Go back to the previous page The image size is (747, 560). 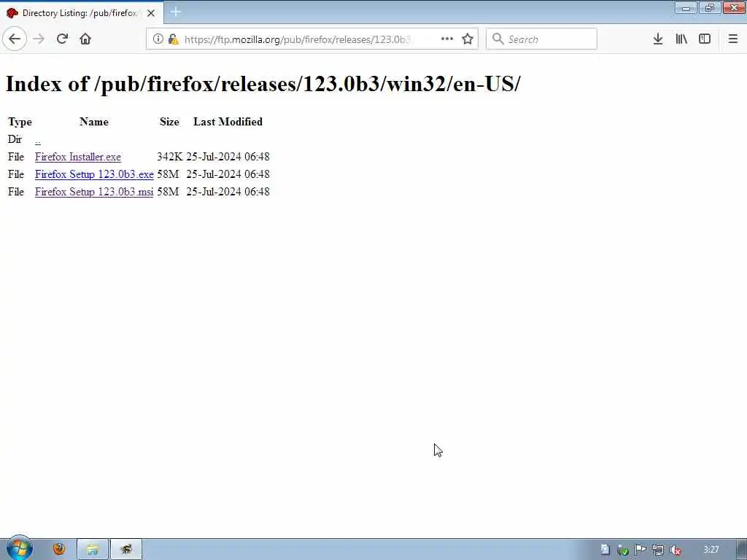point(15,39)
